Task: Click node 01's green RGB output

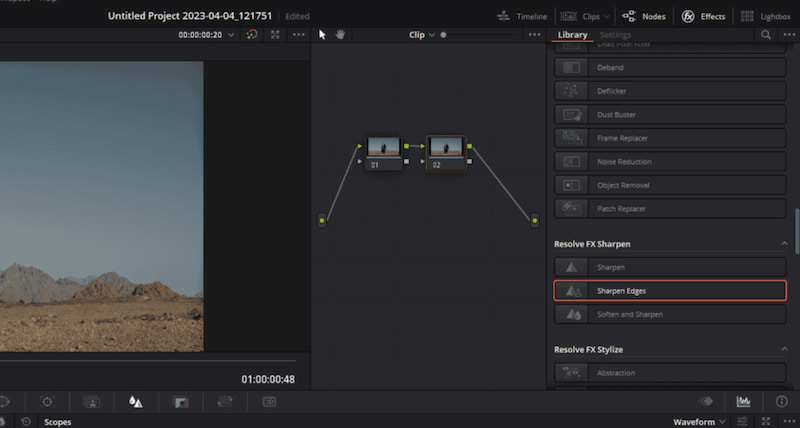Action: click(x=406, y=146)
